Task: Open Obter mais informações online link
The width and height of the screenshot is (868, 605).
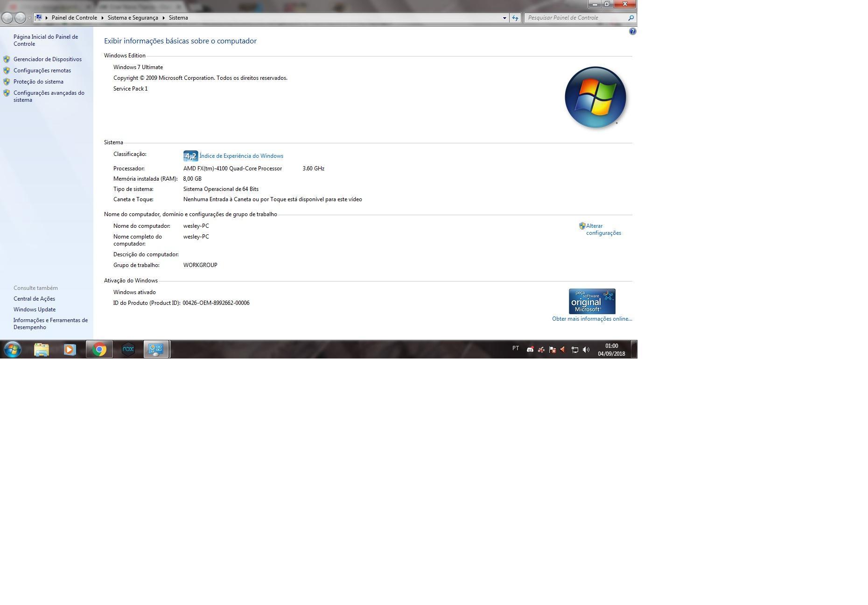Action: click(592, 319)
